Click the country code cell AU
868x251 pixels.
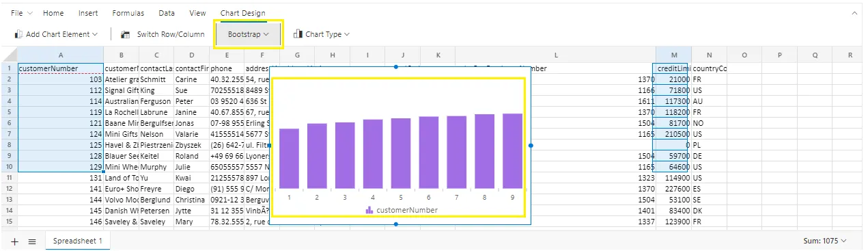click(x=710, y=101)
